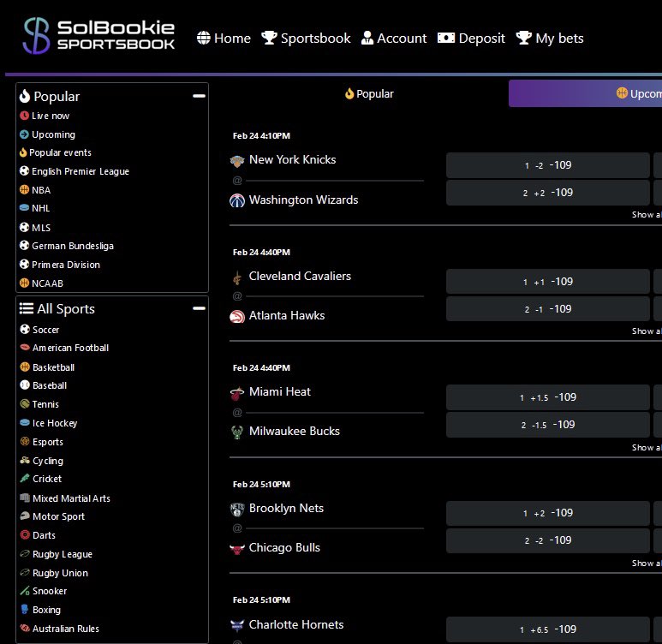This screenshot has height=644, width=662.
Task: Collapse the Popular sidebar panel
Action: point(199,96)
